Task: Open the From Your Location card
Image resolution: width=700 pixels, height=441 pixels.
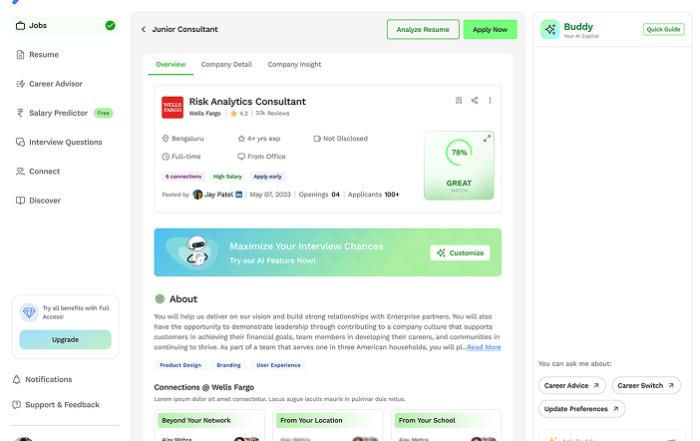Action: click(328, 425)
